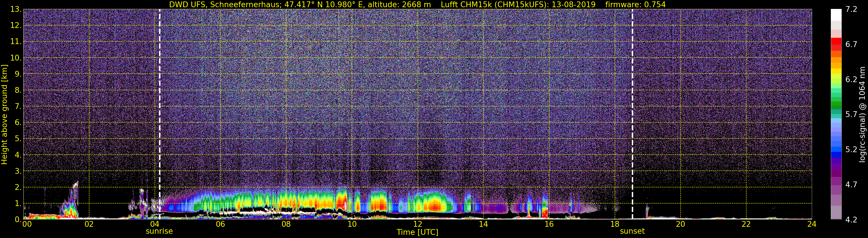
Task: Click the height axis tick label '4.'
Action: (x=18, y=155)
